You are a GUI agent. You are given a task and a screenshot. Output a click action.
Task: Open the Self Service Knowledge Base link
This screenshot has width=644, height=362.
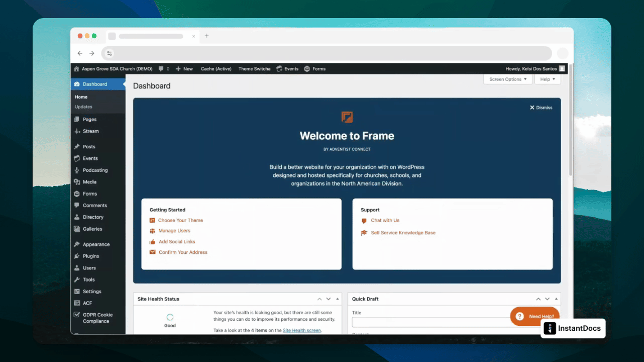pos(403,233)
